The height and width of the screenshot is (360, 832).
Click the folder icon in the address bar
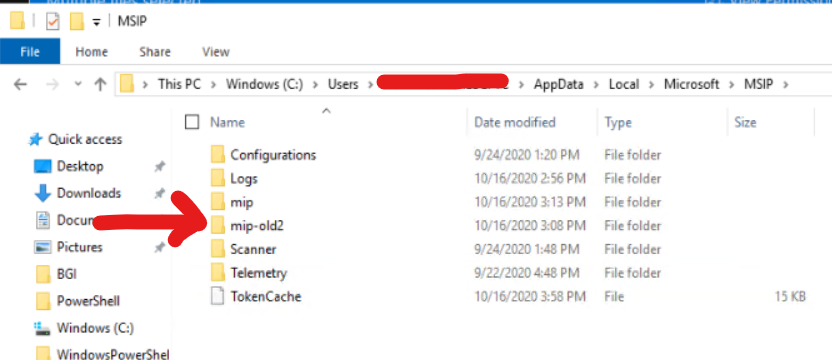click(127, 84)
